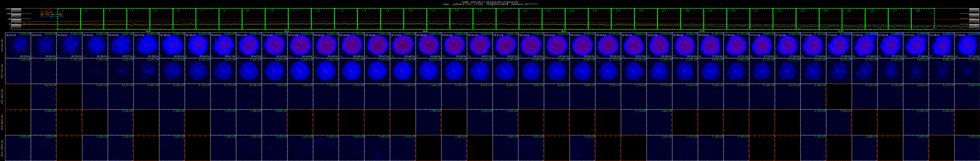Open the 3-6 keV image at 06:56:04

[634, 45]
